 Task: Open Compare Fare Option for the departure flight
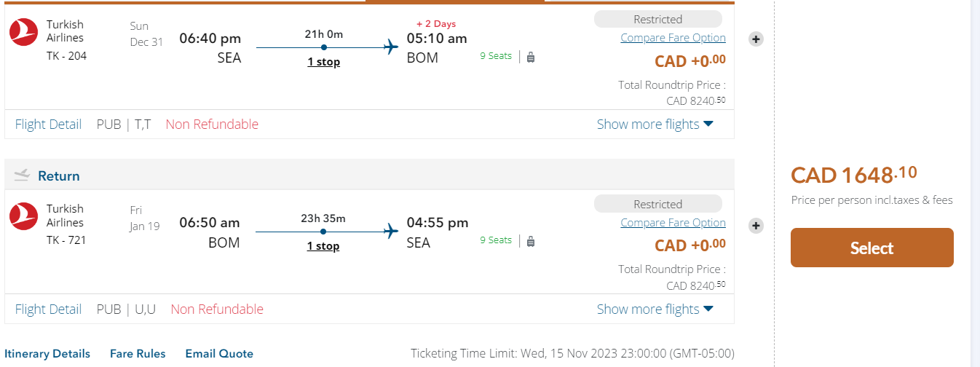tap(673, 38)
